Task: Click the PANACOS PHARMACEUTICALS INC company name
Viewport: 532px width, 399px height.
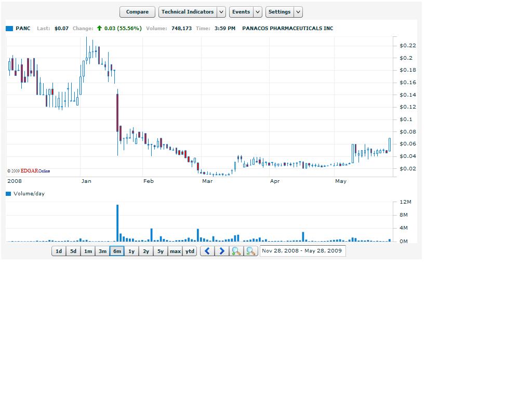Action: tap(288, 29)
